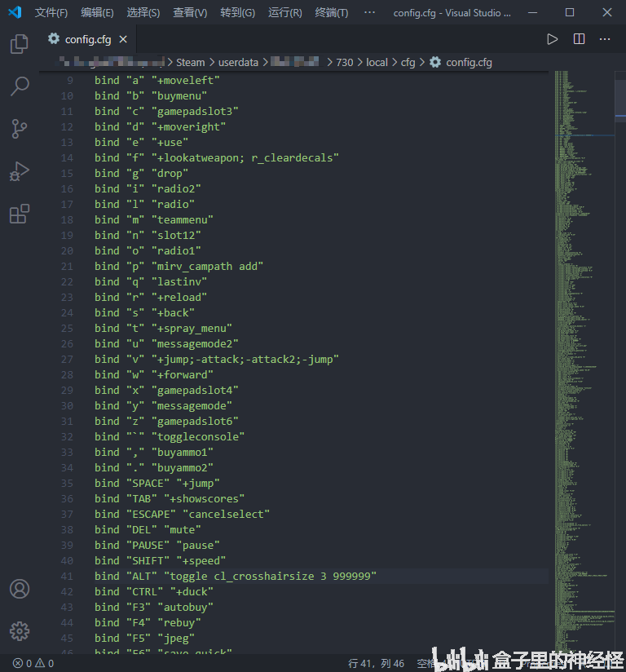
Task: Click '+showscores' on the TAB bind line
Action: tap(204, 499)
